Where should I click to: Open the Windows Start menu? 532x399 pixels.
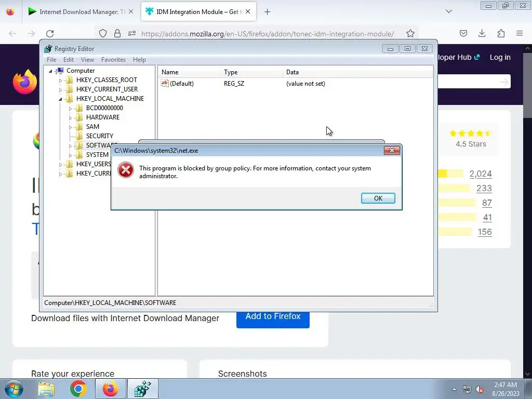[x=14, y=389]
